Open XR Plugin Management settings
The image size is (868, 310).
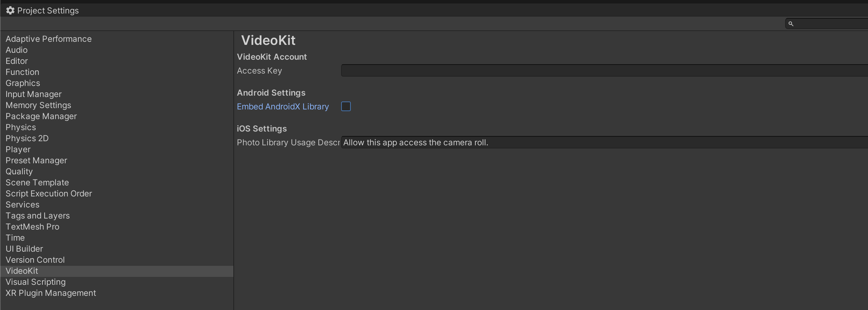(x=51, y=293)
